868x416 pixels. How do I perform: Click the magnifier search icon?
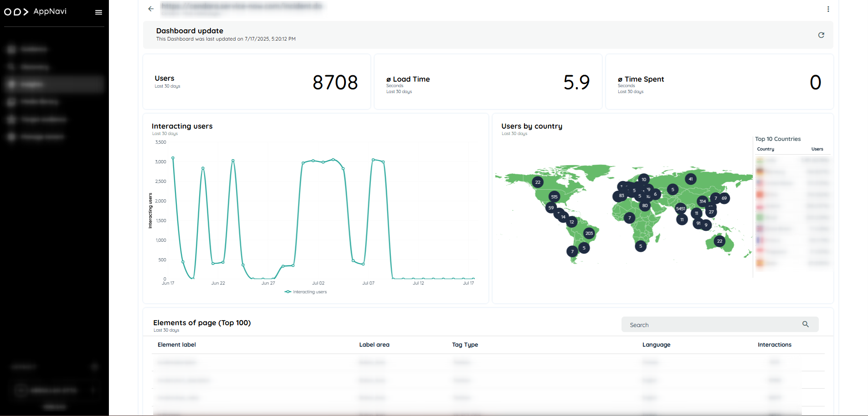coord(806,324)
